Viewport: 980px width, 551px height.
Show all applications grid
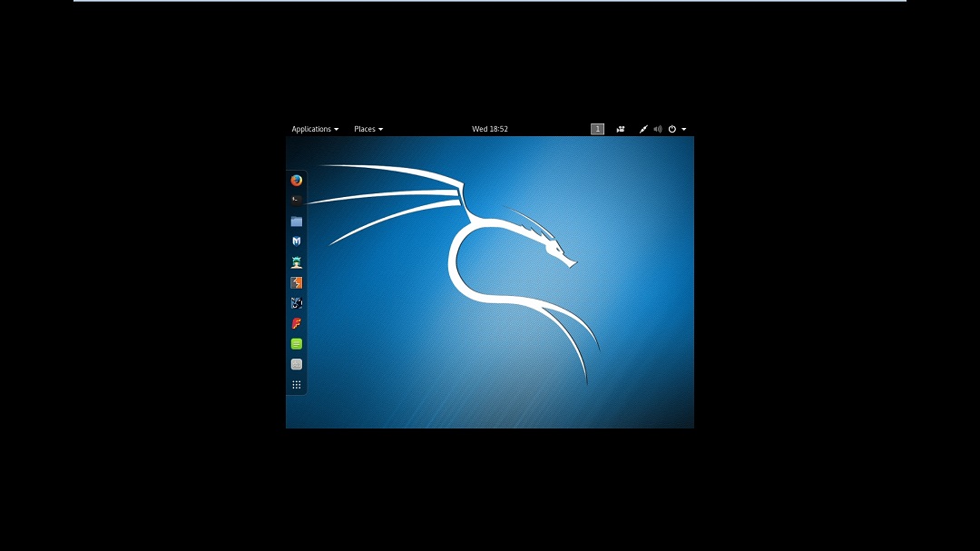[x=296, y=385]
